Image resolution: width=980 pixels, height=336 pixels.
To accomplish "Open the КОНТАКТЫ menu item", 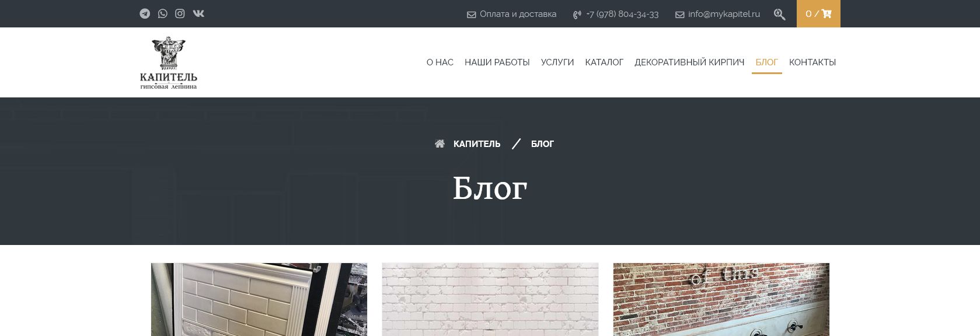I will (x=812, y=62).
